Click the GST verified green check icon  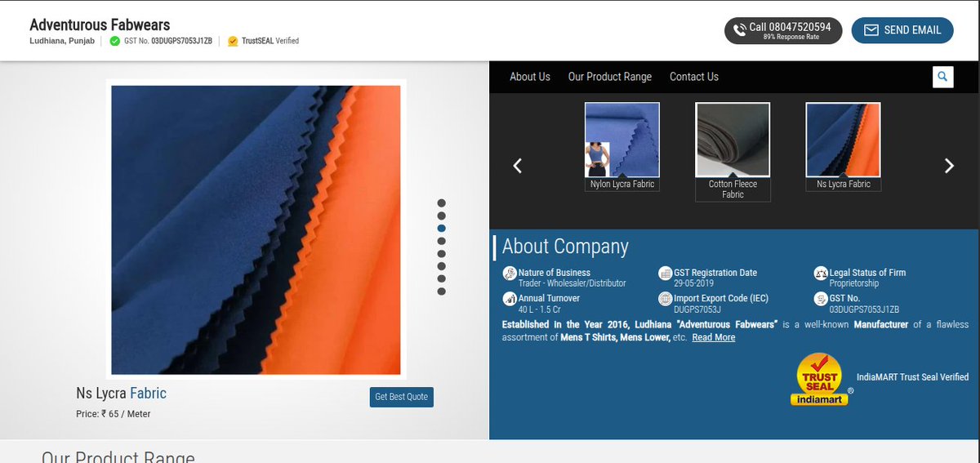114,41
